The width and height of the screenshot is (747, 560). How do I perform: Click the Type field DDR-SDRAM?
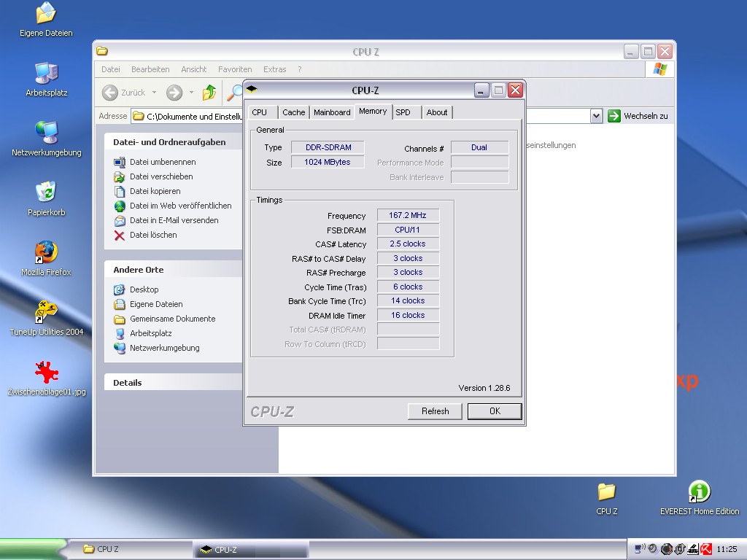[328, 147]
